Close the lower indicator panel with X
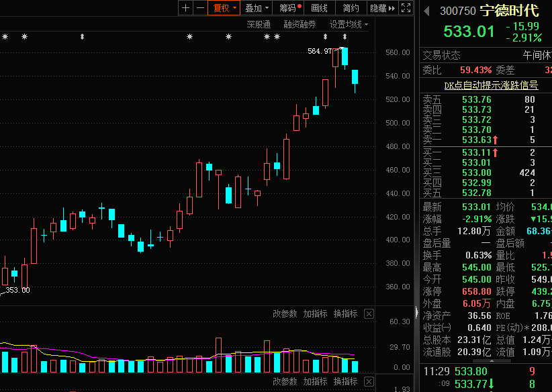The height and width of the screenshot is (392, 552). (x=369, y=381)
